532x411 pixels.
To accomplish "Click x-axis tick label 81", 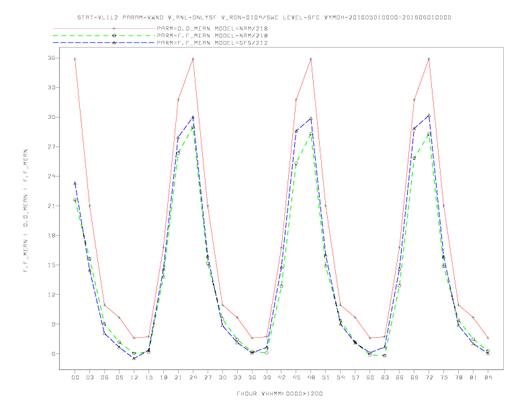I will 474,377.
